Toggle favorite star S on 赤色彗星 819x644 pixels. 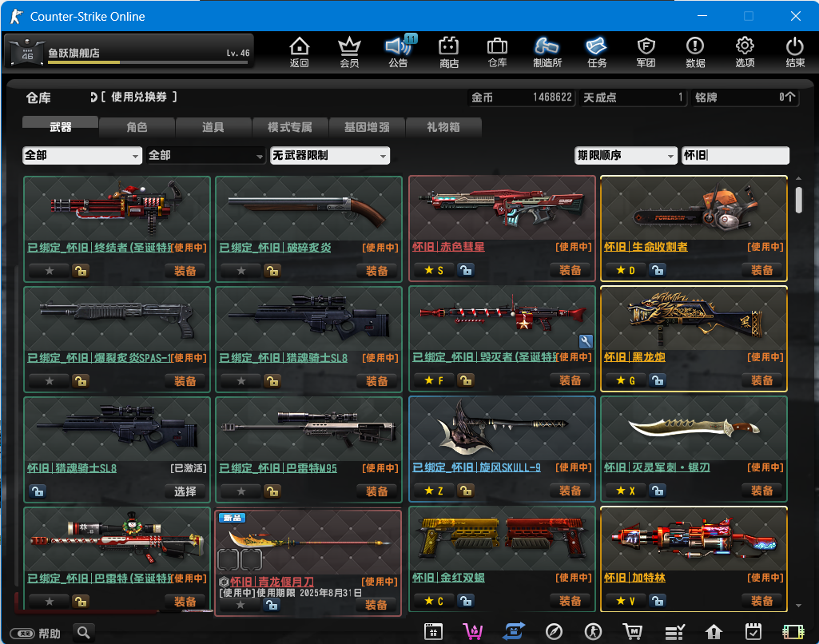point(434,270)
